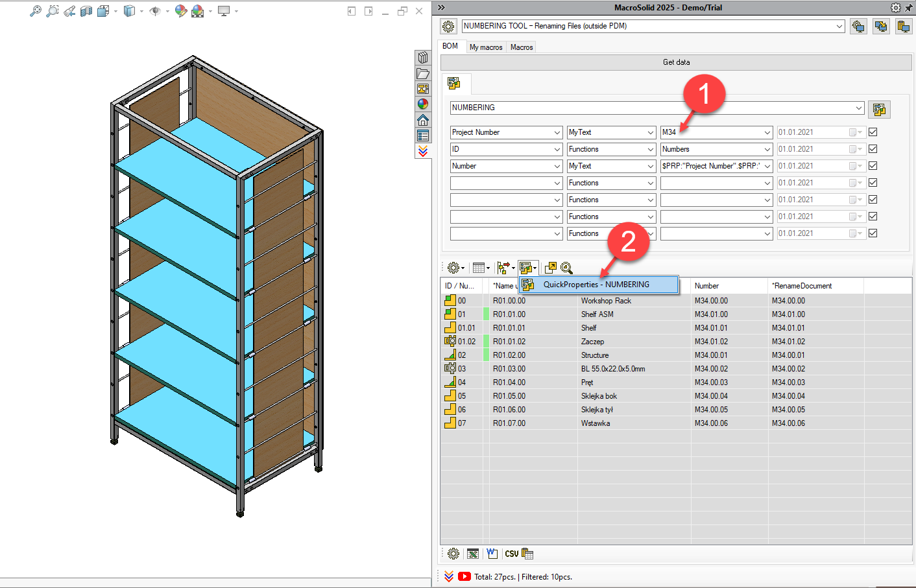This screenshot has height=588, width=916.
Task: Open the MacroSolid chevrons task pane tab
Action: click(x=423, y=151)
